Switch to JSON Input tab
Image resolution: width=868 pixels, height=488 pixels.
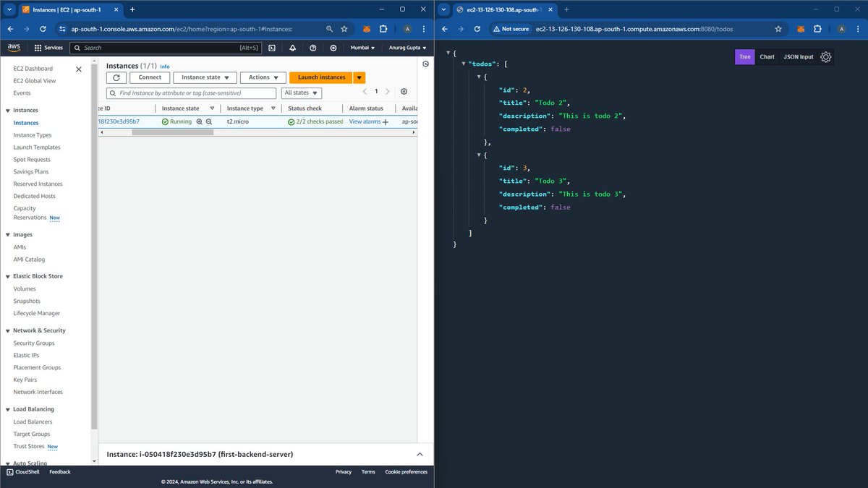point(799,57)
